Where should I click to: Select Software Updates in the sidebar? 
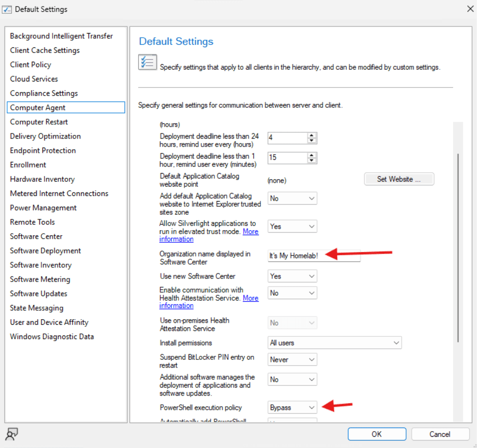pyautogui.click(x=38, y=293)
